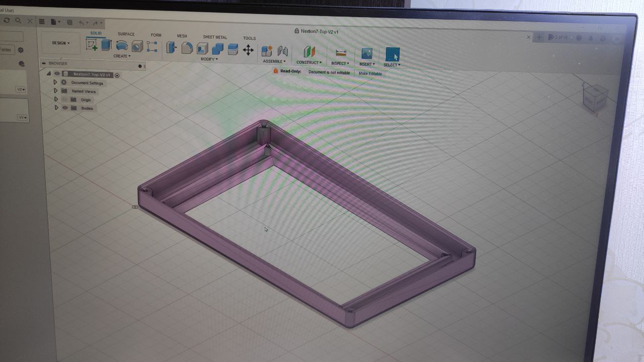This screenshot has width=644, height=362.
Task: Select the Create Form tool
Action: point(152,47)
